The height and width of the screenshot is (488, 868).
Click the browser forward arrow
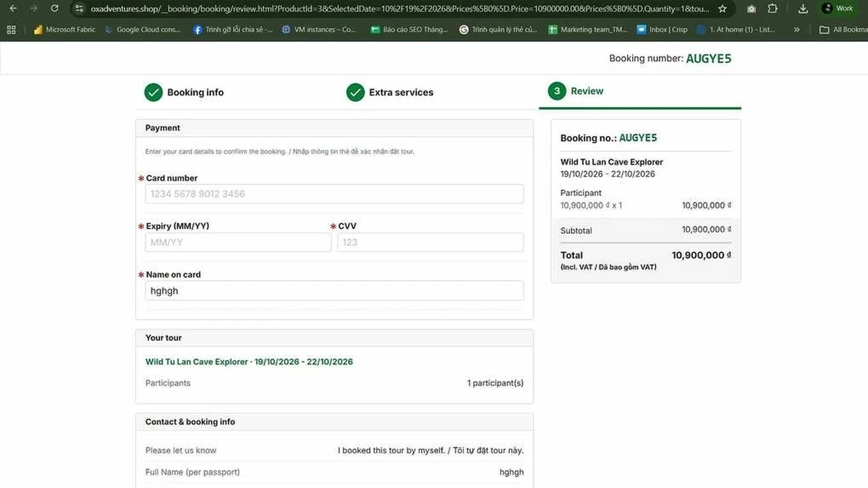pyautogui.click(x=33, y=9)
